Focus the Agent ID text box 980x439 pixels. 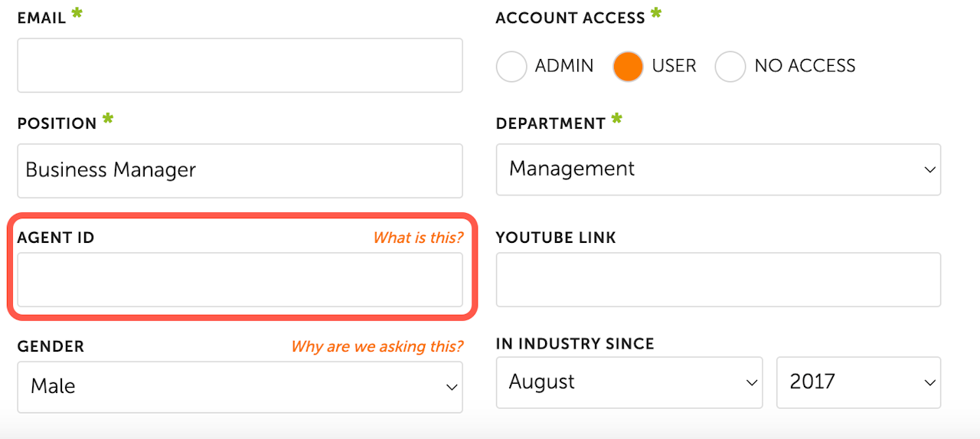240,280
